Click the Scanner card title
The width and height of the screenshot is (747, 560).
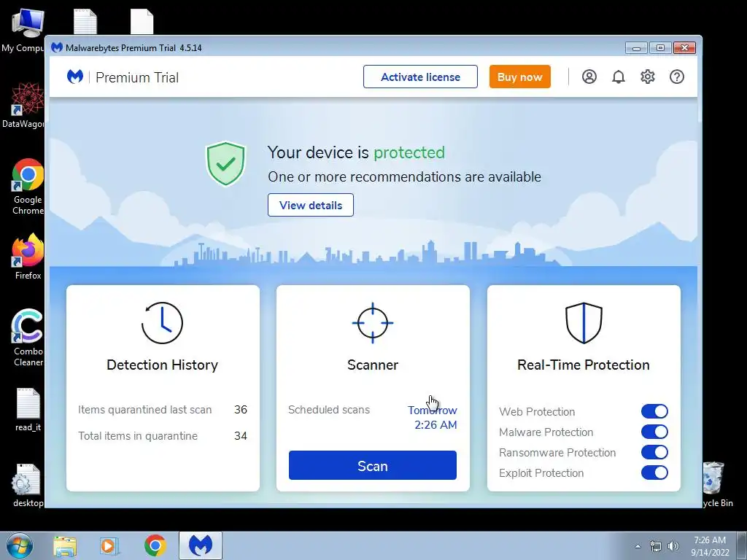pos(373,365)
